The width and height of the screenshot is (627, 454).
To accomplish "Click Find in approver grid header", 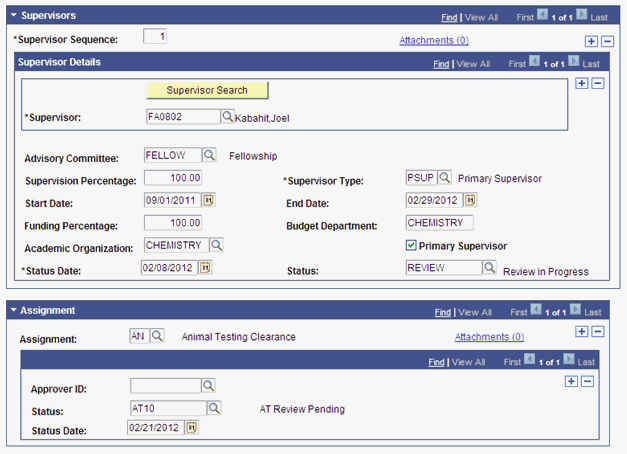I will pos(436,362).
